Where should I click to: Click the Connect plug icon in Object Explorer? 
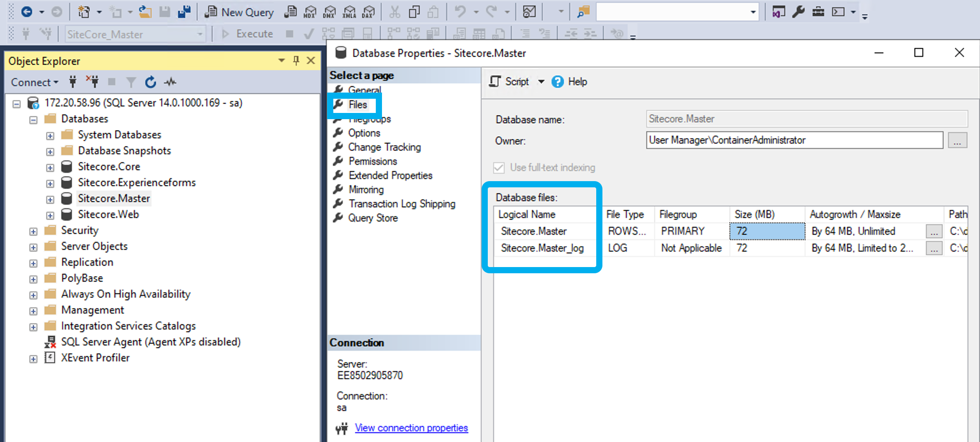(x=73, y=82)
